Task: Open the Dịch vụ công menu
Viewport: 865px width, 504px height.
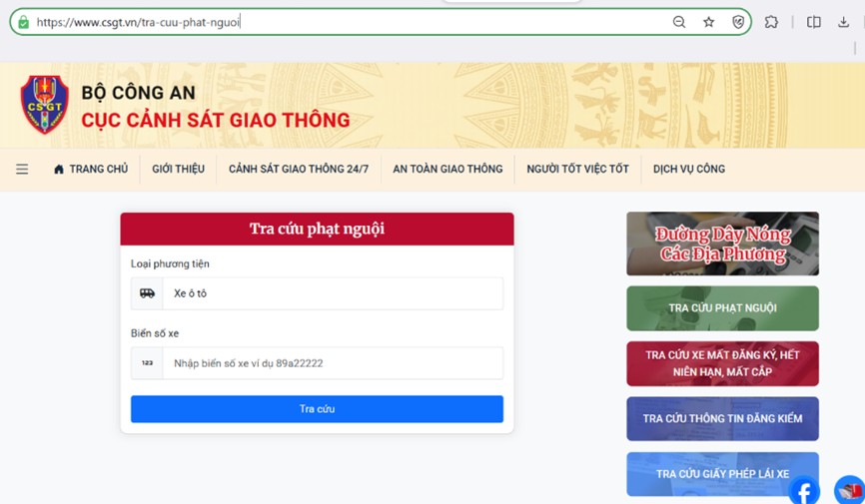Action: (689, 170)
